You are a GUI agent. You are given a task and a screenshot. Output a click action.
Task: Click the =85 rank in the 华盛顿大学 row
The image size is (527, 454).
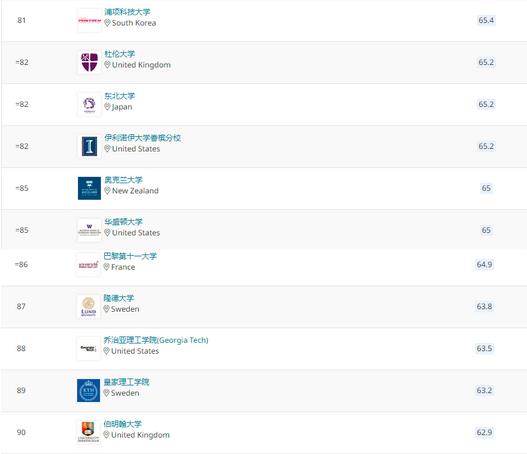tap(22, 230)
